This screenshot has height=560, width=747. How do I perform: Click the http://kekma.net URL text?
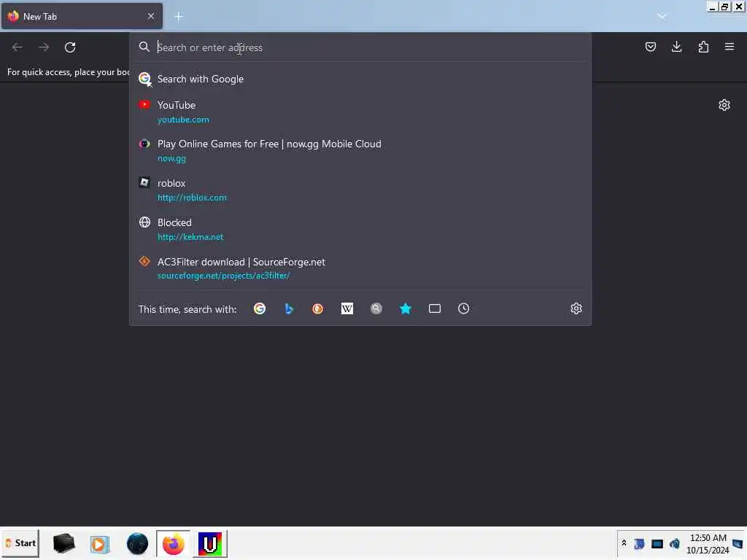tap(190, 237)
